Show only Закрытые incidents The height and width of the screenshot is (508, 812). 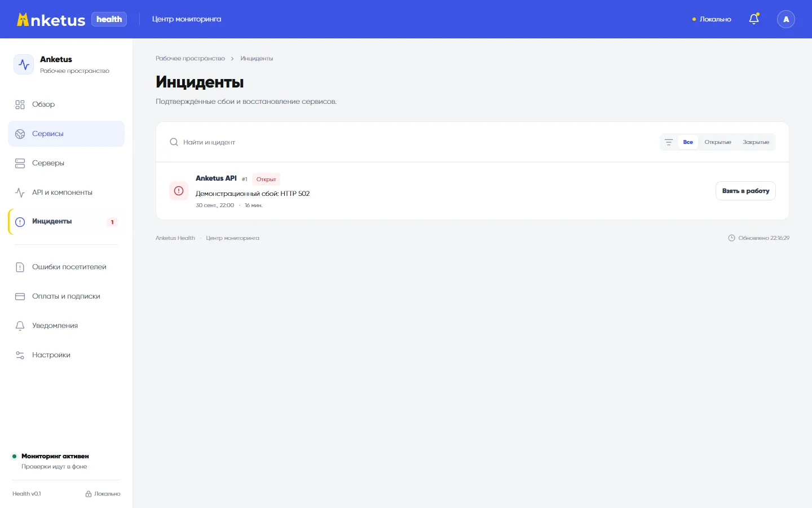click(756, 142)
